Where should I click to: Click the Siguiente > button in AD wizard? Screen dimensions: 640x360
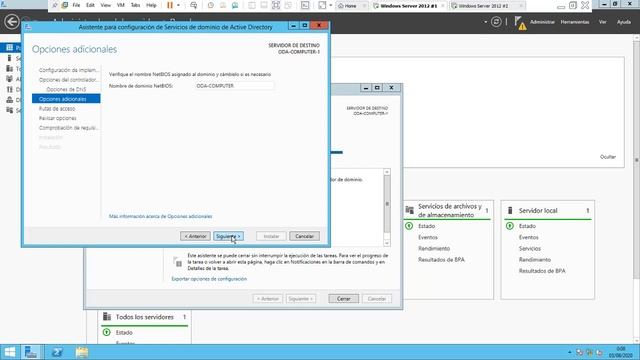point(229,236)
